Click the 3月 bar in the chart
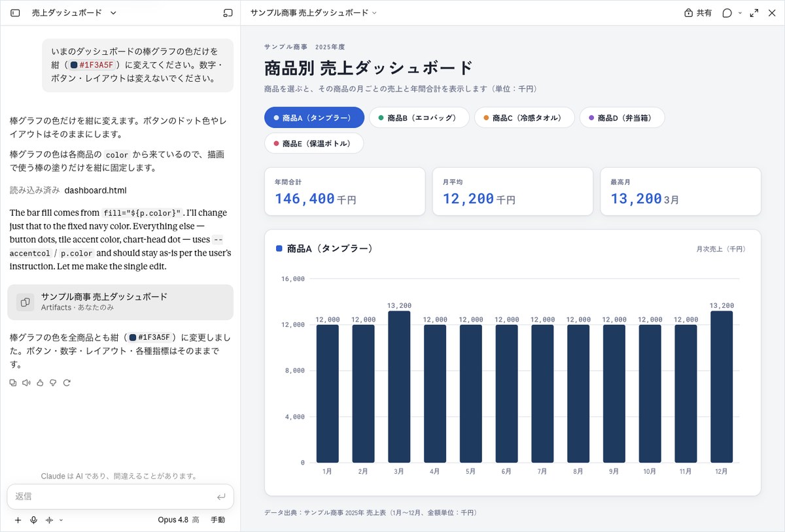 (399, 387)
